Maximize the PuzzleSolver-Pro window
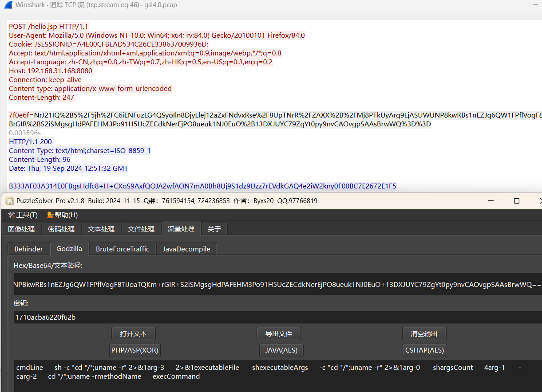Screen dimensions: 542x392 [517, 201]
